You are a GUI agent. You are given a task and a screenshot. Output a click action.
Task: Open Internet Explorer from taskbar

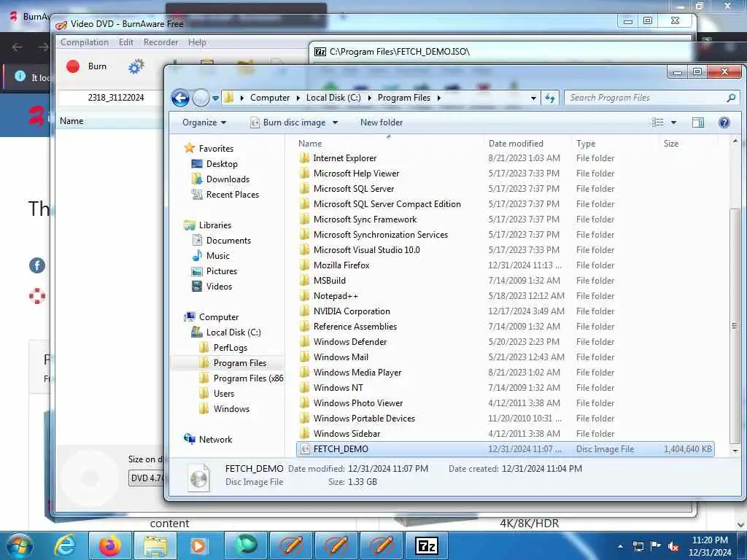click(65, 545)
